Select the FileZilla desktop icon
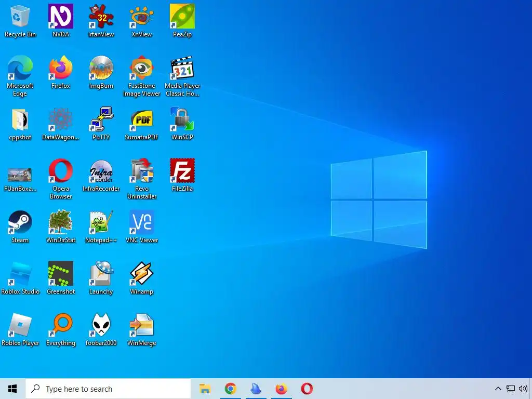Image resolution: width=532 pixels, height=399 pixels. 182,176
